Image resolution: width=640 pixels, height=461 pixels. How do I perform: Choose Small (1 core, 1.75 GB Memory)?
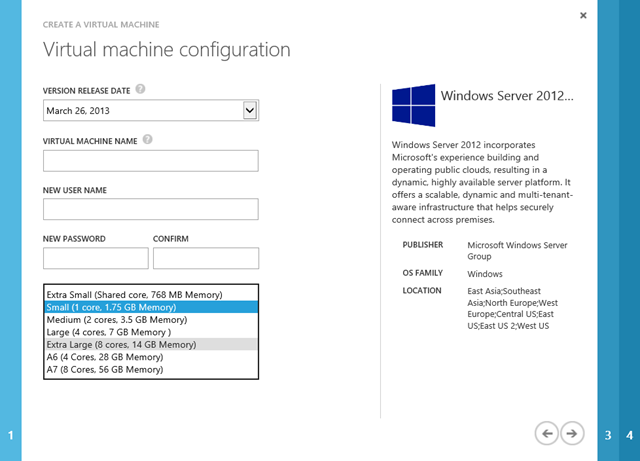151,308
